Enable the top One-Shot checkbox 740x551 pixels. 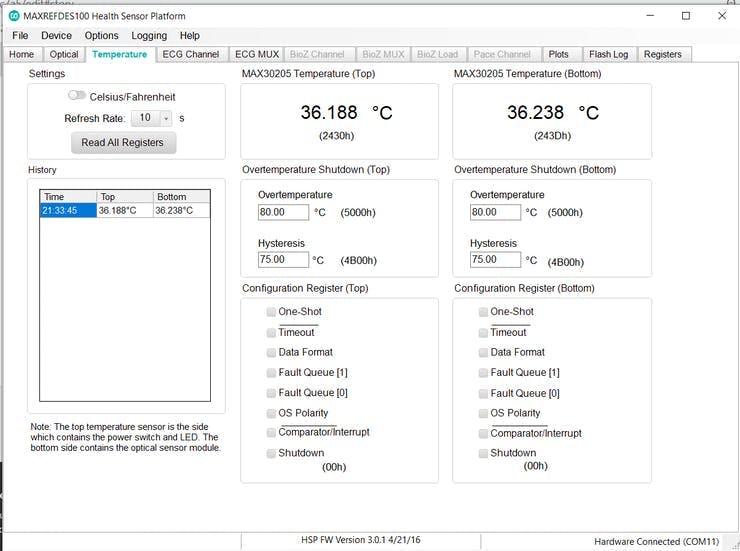271,312
